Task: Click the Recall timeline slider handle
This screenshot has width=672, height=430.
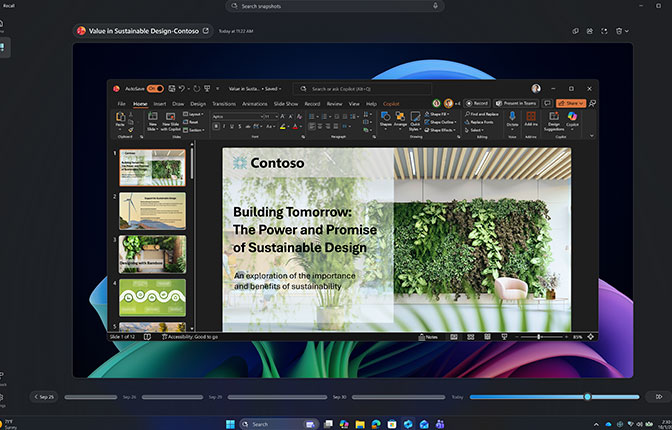Action: click(x=588, y=397)
